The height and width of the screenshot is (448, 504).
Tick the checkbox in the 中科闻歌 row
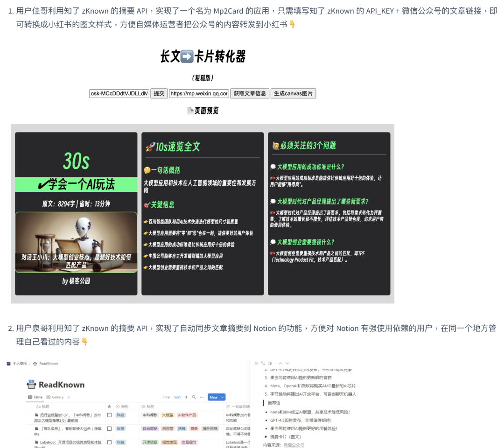pyautogui.click(x=109, y=415)
